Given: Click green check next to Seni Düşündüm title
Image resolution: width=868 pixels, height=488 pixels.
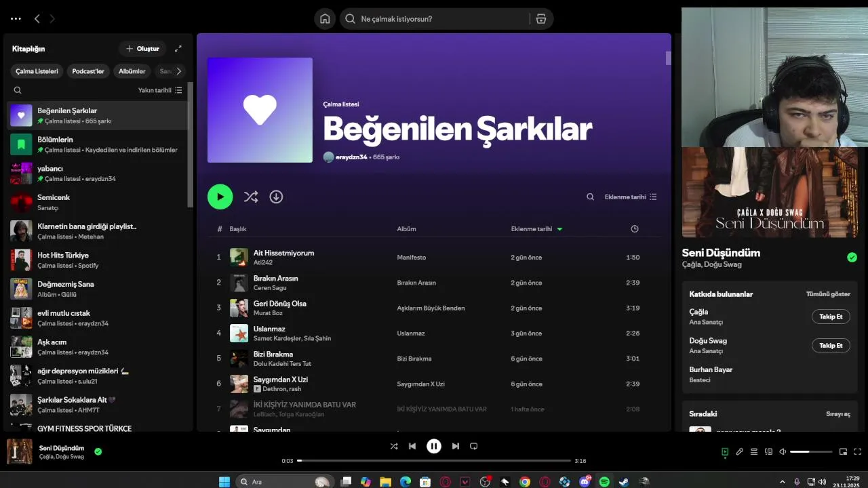Looking at the screenshot, I should 852,258.
